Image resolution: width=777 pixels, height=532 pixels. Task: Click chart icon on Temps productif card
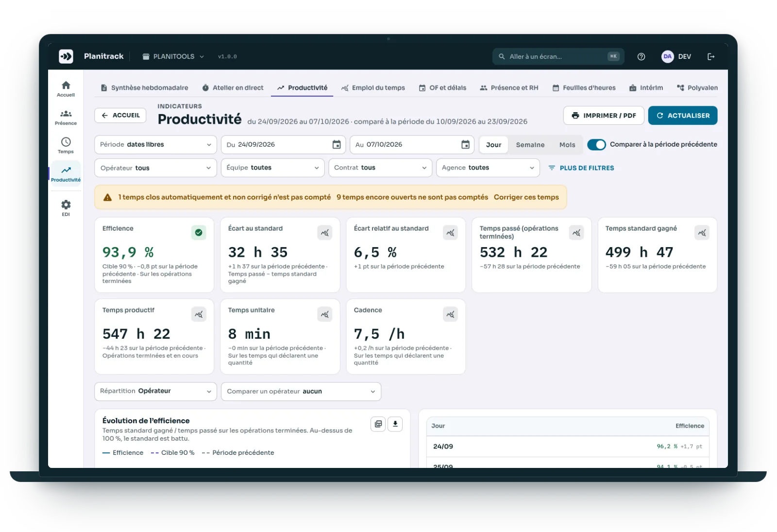click(x=199, y=314)
